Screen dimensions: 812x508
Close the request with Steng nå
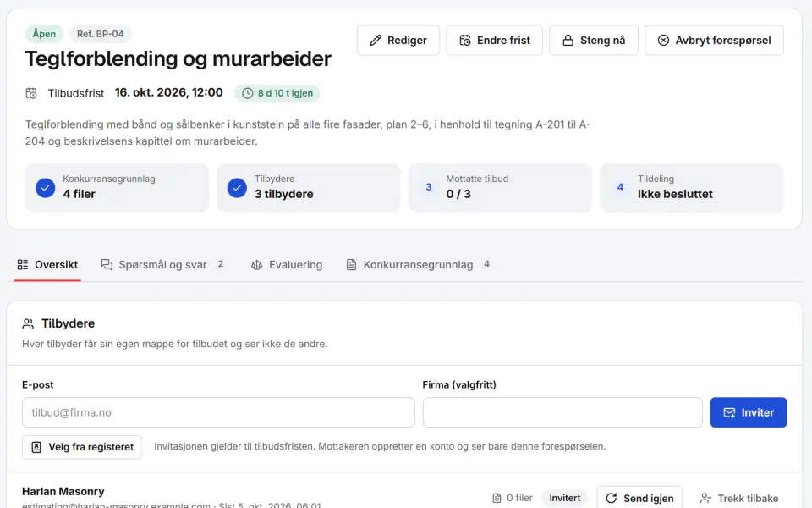pos(594,41)
